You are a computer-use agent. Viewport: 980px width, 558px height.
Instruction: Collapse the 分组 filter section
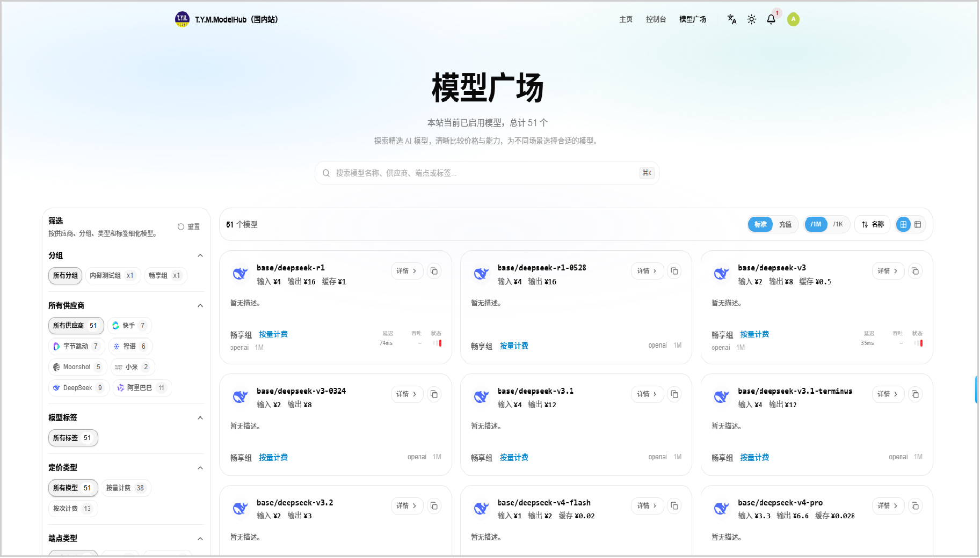(200, 256)
